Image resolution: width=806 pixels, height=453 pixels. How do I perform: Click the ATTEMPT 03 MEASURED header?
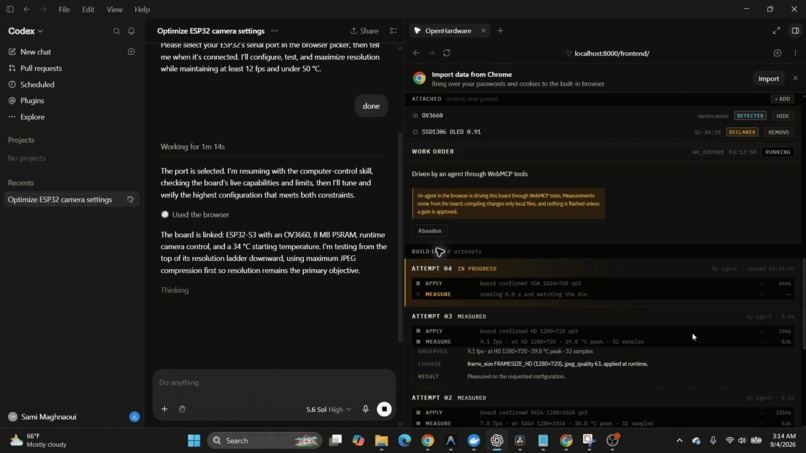click(x=449, y=317)
